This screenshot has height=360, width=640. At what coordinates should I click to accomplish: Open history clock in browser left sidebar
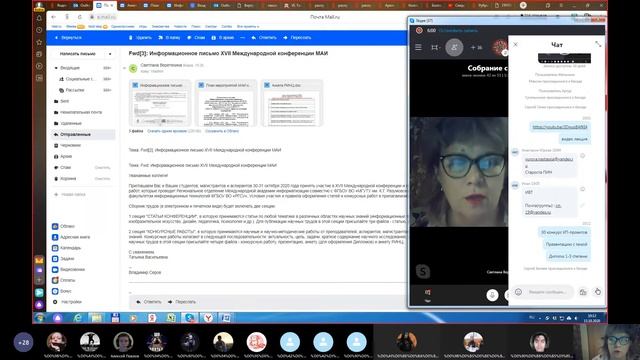(x=39, y=30)
